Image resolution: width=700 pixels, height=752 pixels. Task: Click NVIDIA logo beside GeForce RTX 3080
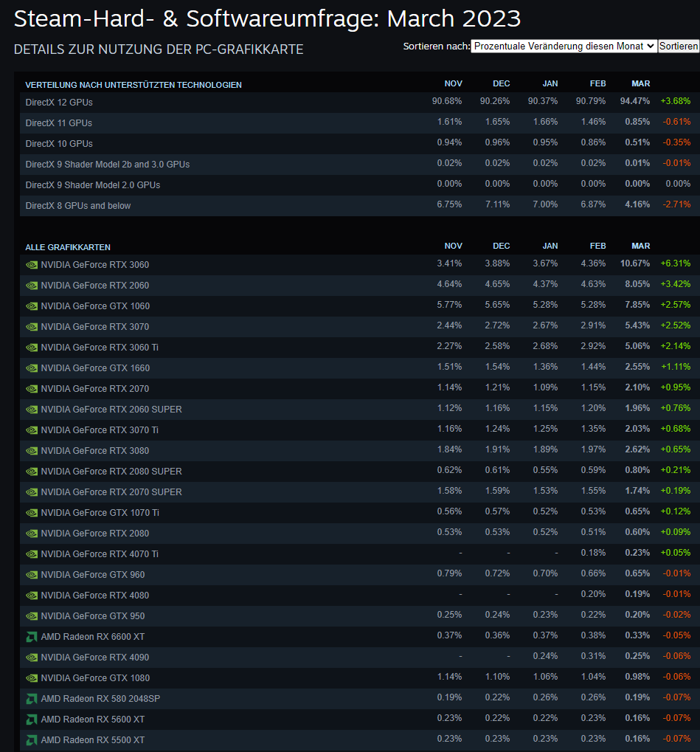[32, 450]
